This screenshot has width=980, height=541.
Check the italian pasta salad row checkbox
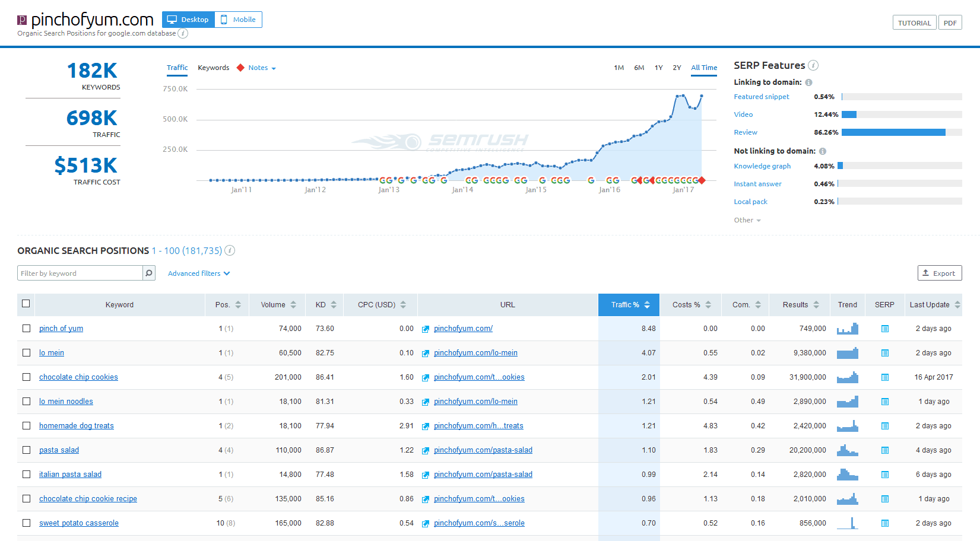coord(26,474)
